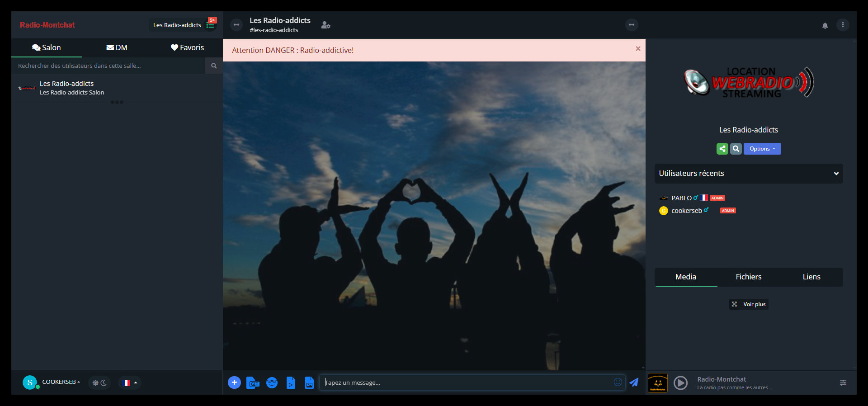Open the blue Options dropdown
868x406 pixels.
click(x=762, y=149)
